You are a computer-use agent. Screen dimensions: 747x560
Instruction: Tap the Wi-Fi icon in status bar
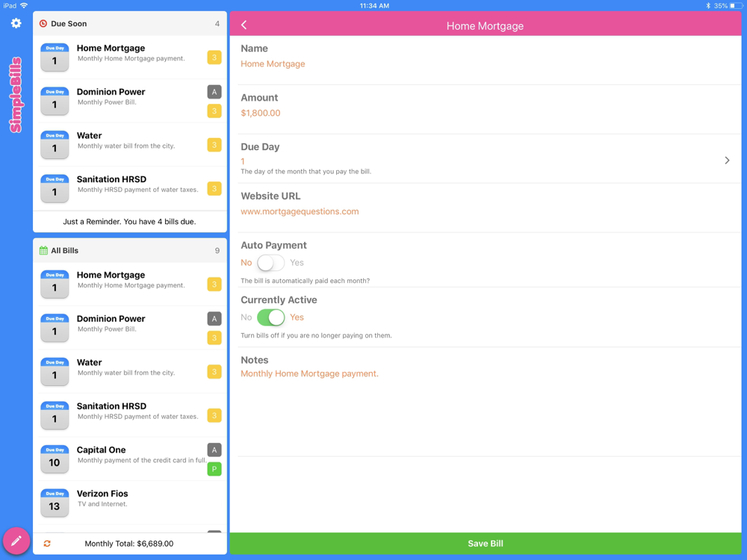(24, 6)
